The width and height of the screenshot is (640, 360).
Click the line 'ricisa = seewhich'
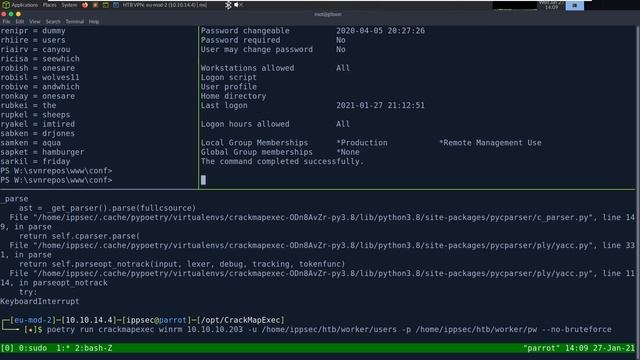tap(40, 59)
